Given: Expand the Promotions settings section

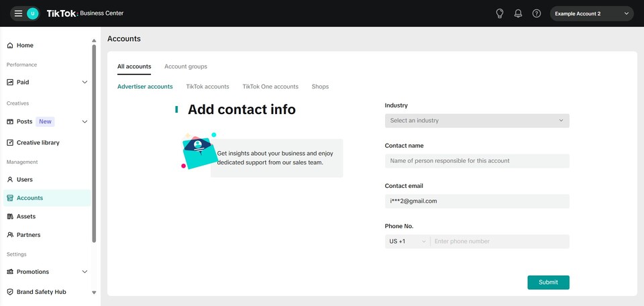Looking at the screenshot, I should coord(85,272).
